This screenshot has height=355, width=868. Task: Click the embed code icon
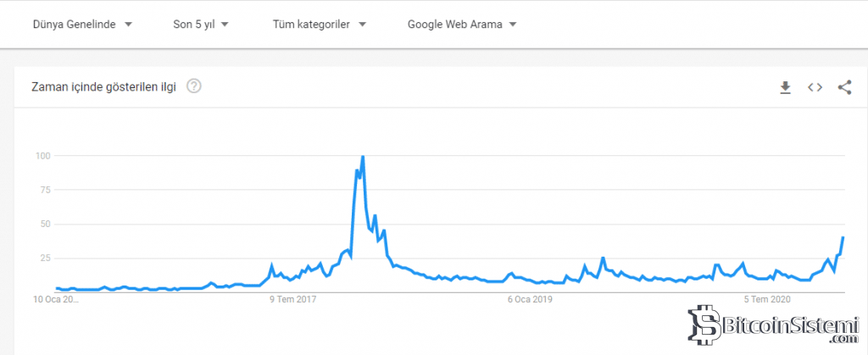click(815, 87)
